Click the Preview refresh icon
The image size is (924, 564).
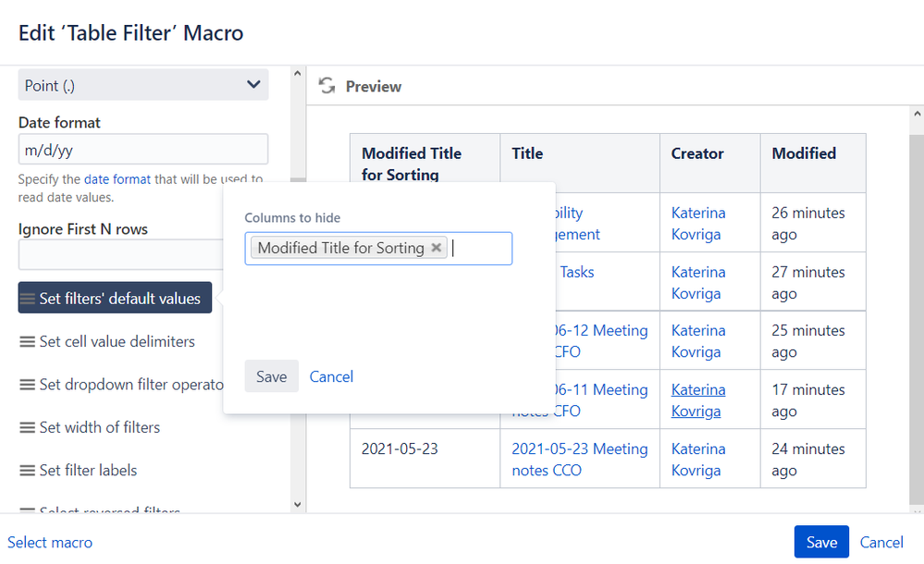tap(326, 86)
